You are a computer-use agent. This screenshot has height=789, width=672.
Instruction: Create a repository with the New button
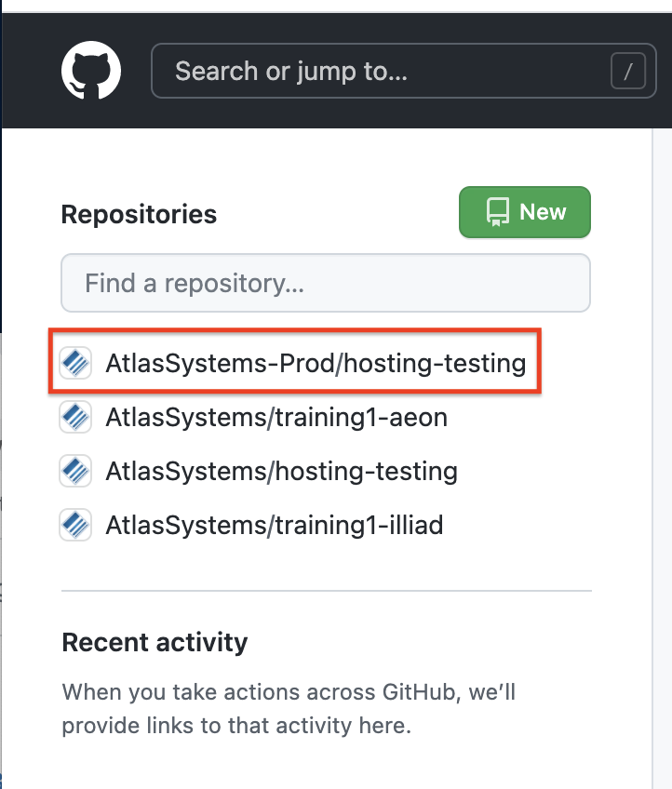click(x=525, y=212)
